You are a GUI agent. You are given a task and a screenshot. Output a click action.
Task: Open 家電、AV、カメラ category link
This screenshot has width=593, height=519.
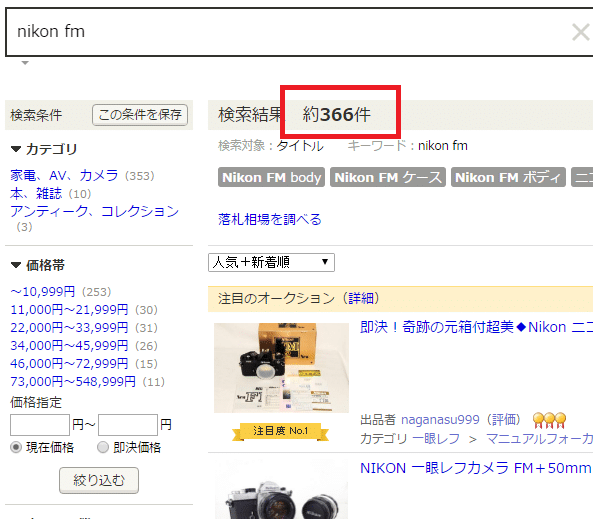pos(64,176)
